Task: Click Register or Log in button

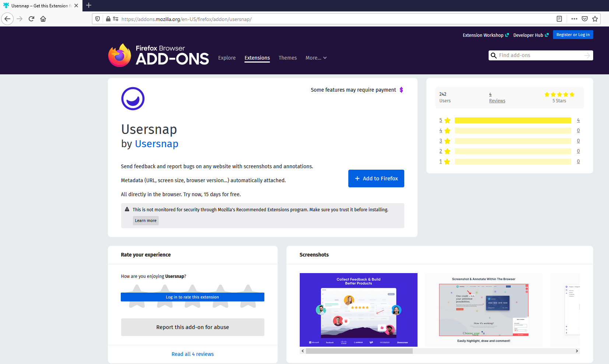Action: click(573, 35)
